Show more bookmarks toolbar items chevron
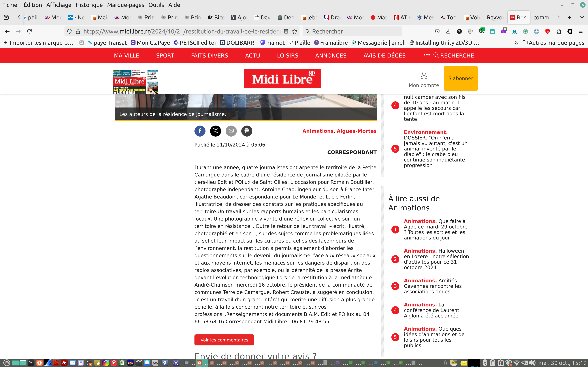This screenshot has height=367, width=588. [516, 43]
